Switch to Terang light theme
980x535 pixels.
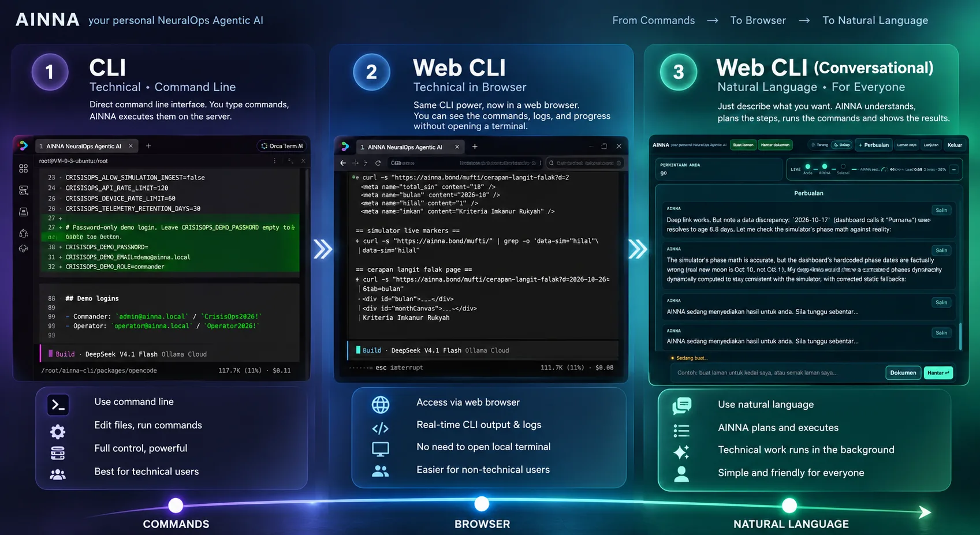819,145
